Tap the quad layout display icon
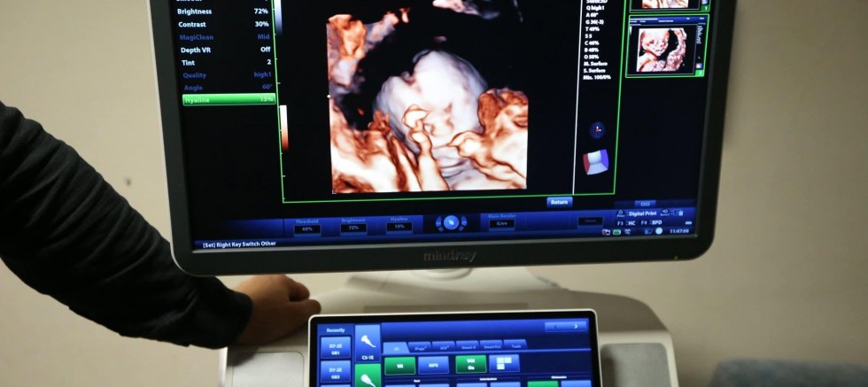The height and width of the screenshot is (387, 868). coord(505,363)
